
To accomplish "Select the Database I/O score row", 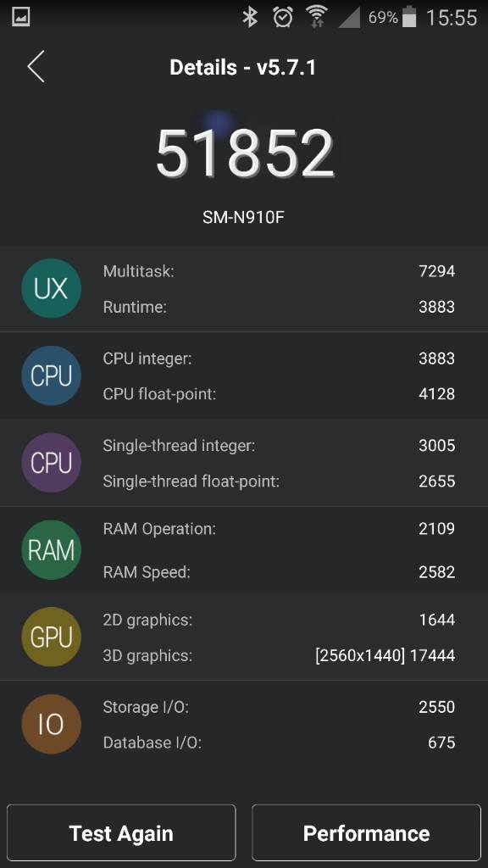I will tap(279, 743).
